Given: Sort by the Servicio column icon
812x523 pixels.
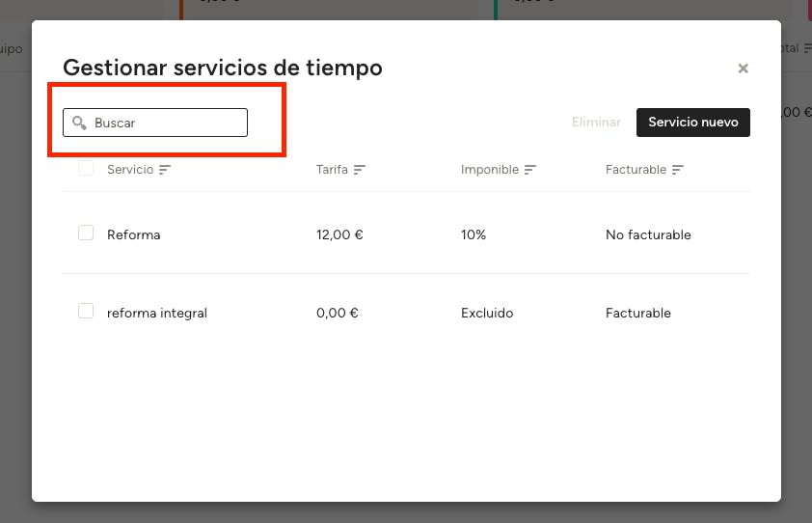Looking at the screenshot, I should 165,170.
